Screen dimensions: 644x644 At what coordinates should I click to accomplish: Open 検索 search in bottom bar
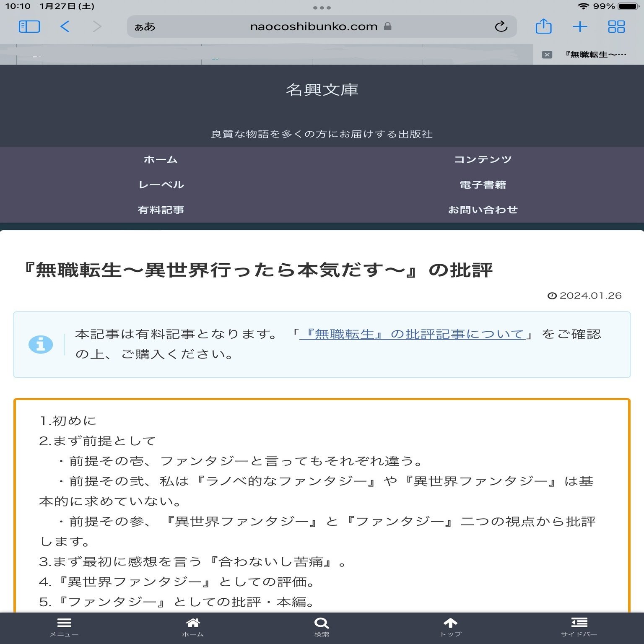[322, 627]
